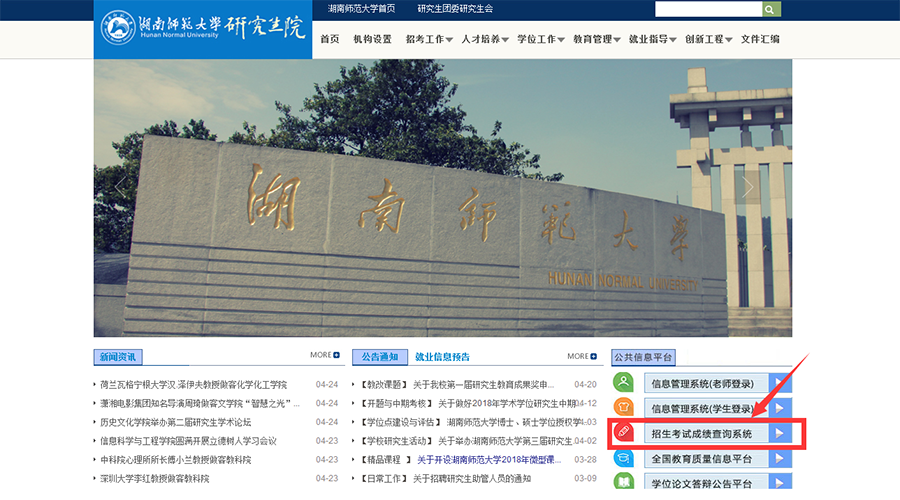The image size is (900, 500).
Task: Click the arrow button next to 信息管理系统(老师登录)
Action: pos(780,383)
